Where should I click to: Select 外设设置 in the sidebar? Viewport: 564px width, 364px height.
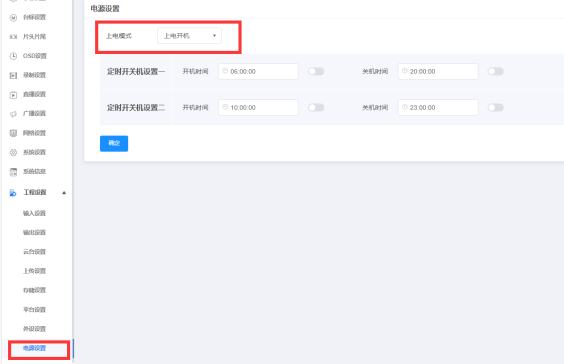point(35,329)
